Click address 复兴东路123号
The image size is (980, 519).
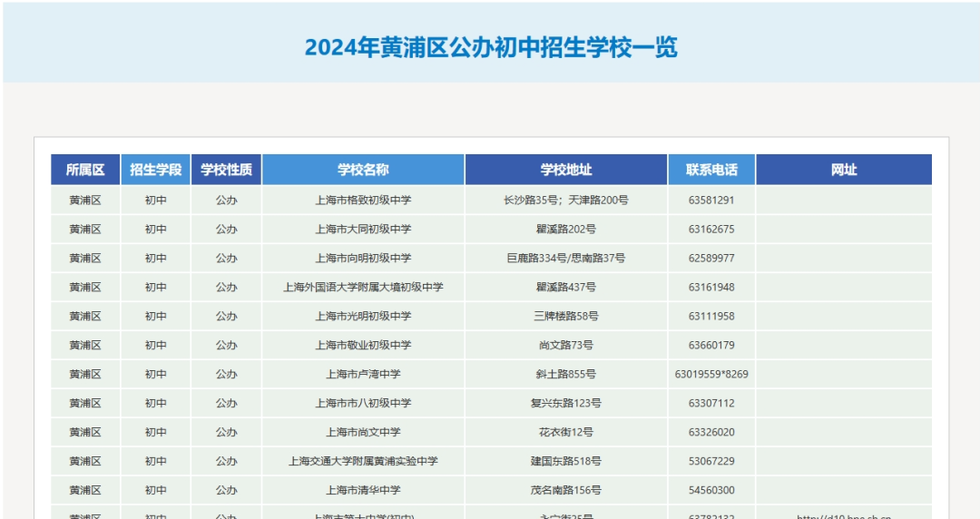(566, 404)
